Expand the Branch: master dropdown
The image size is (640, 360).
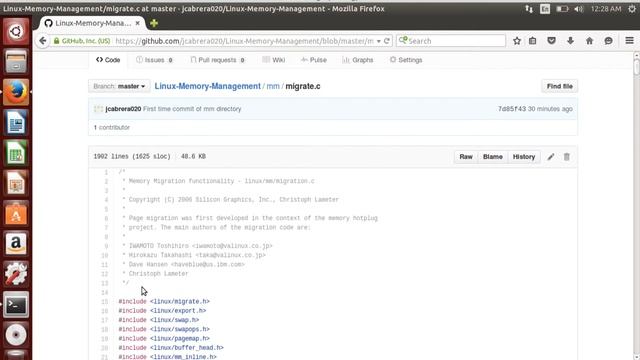[119, 86]
